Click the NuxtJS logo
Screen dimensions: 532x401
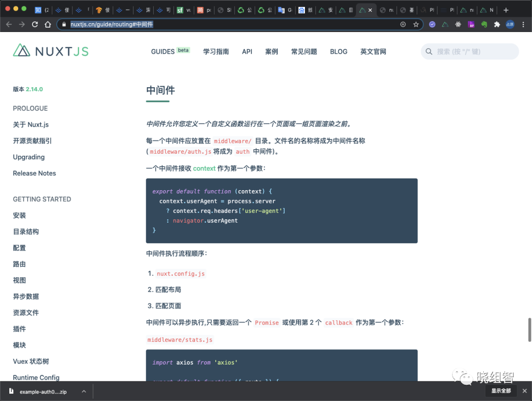point(51,51)
